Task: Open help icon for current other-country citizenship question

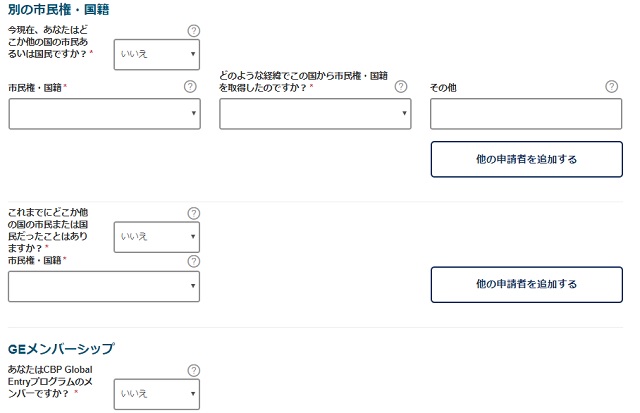Action: 193,31
